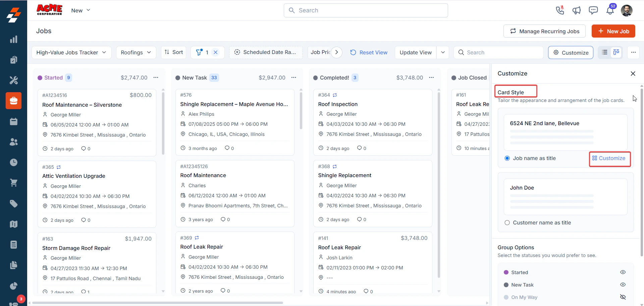Open the Job Price filter chip
This screenshot has height=306, width=644.
[320, 52]
